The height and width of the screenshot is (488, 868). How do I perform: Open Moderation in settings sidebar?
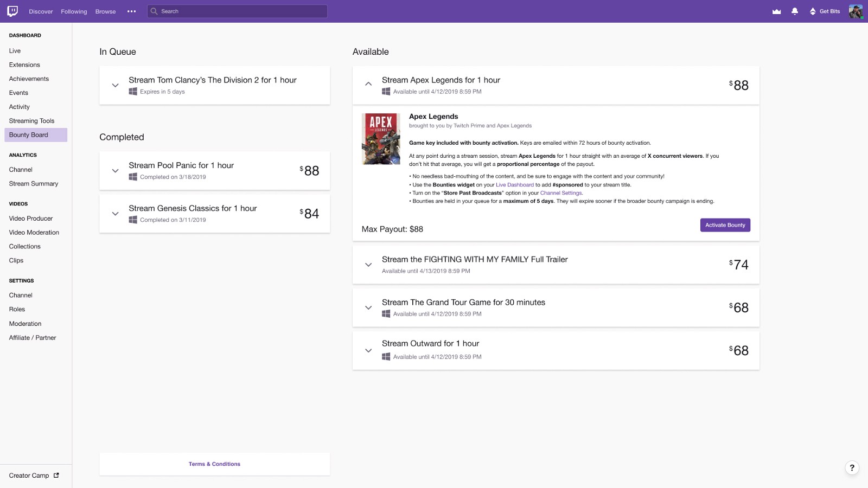pos(25,324)
